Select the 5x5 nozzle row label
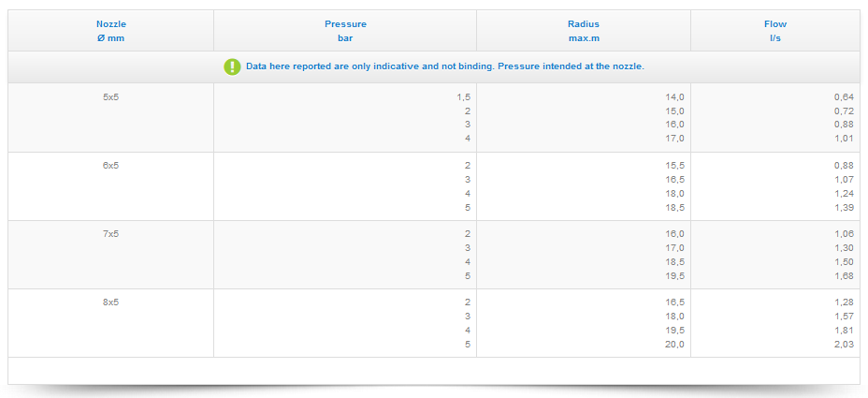The width and height of the screenshot is (868, 398). (x=110, y=96)
